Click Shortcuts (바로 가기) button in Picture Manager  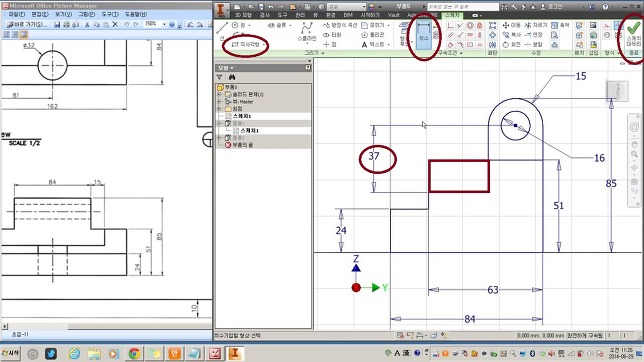pos(27,25)
